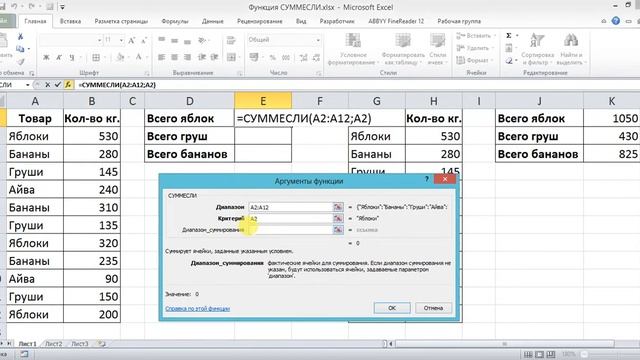Click the Критерий input field
640x360 pixels.
[x=291, y=219]
